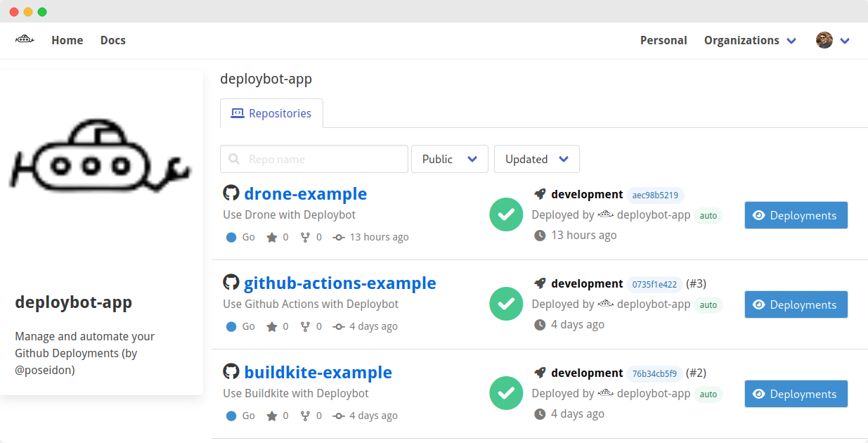The width and height of the screenshot is (868, 443).
Task: Click auto badge in drone-example row
Action: tap(708, 216)
